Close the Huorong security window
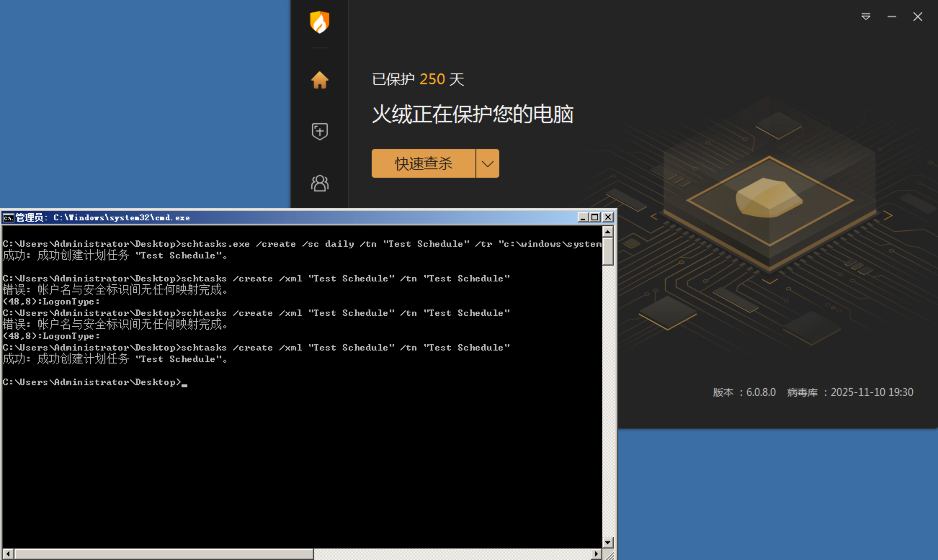 (917, 17)
